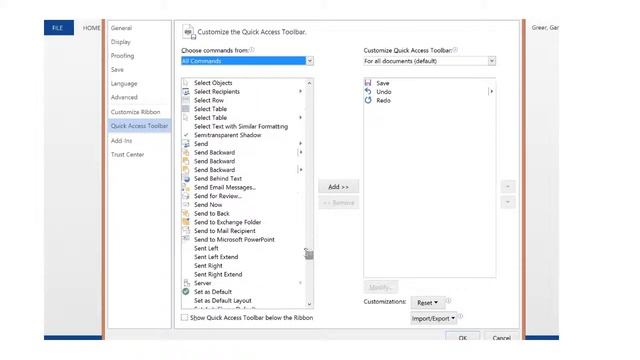Click the Semitransparent Shadow check mark icon
Image resolution: width=640 pixels, height=360 pixels.
(186, 135)
